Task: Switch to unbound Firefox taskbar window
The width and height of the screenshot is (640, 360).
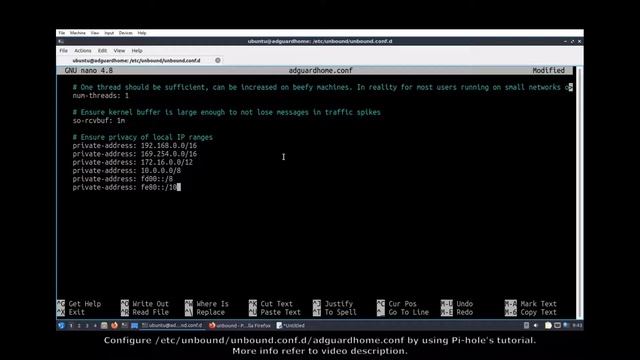Action: 240,325
